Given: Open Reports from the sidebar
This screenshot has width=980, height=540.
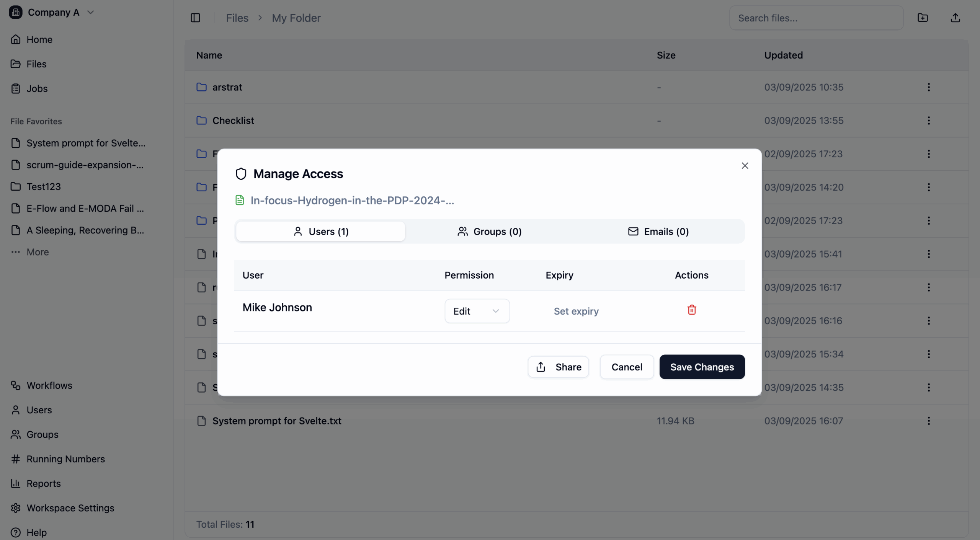Looking at the screenshot, I should tap(44, 483).
